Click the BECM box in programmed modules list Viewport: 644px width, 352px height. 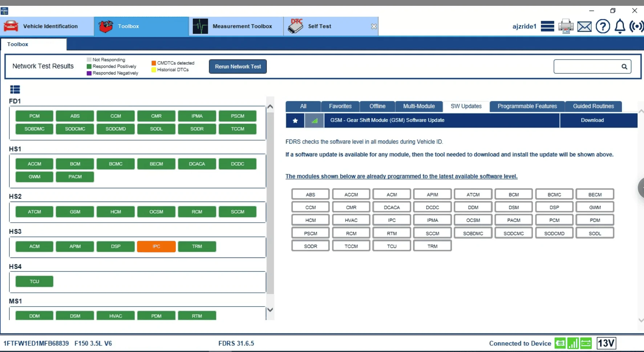click(595, 195)
